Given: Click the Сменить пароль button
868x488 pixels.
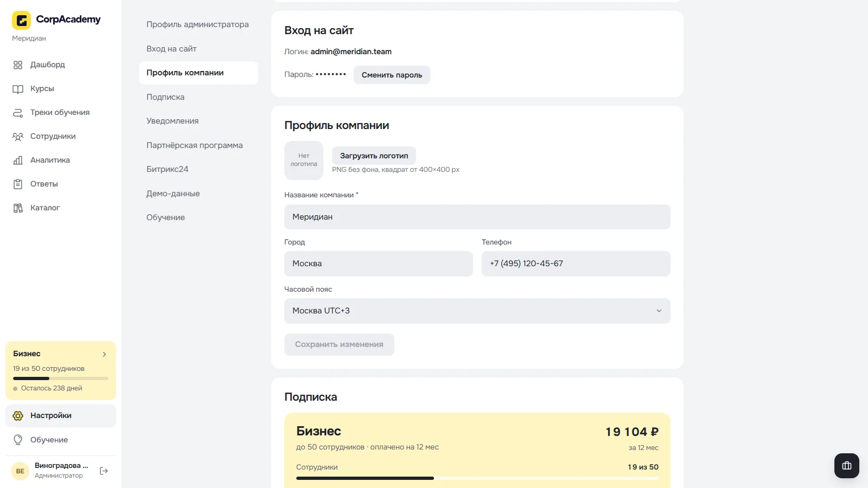Looking at the screenshot, I should coord(392,75).
